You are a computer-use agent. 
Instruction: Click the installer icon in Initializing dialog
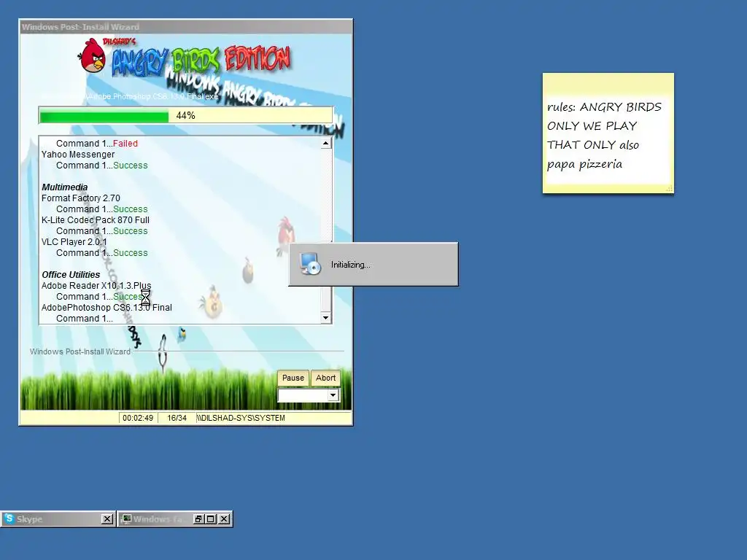[x=311, y=264]
